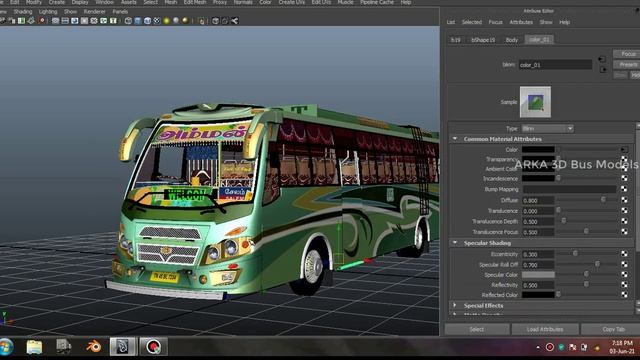Open Blender from the Windows taskbar

pos(93,347)
